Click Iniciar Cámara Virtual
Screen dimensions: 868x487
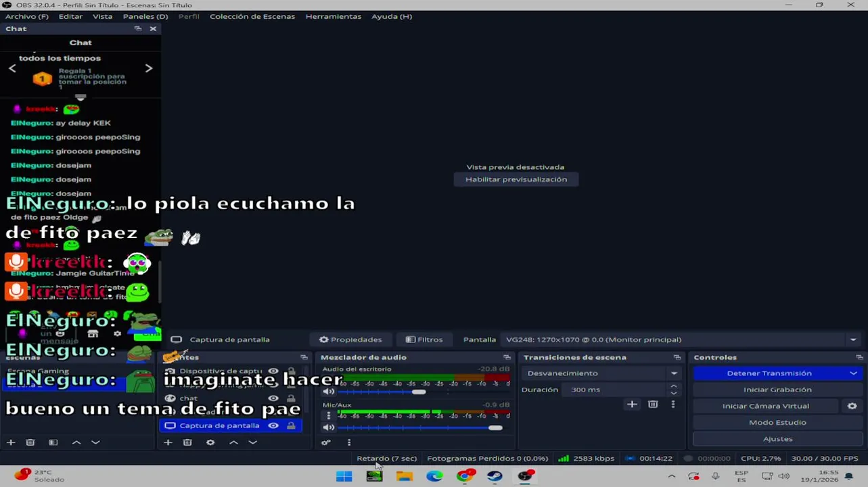[766, 406]
